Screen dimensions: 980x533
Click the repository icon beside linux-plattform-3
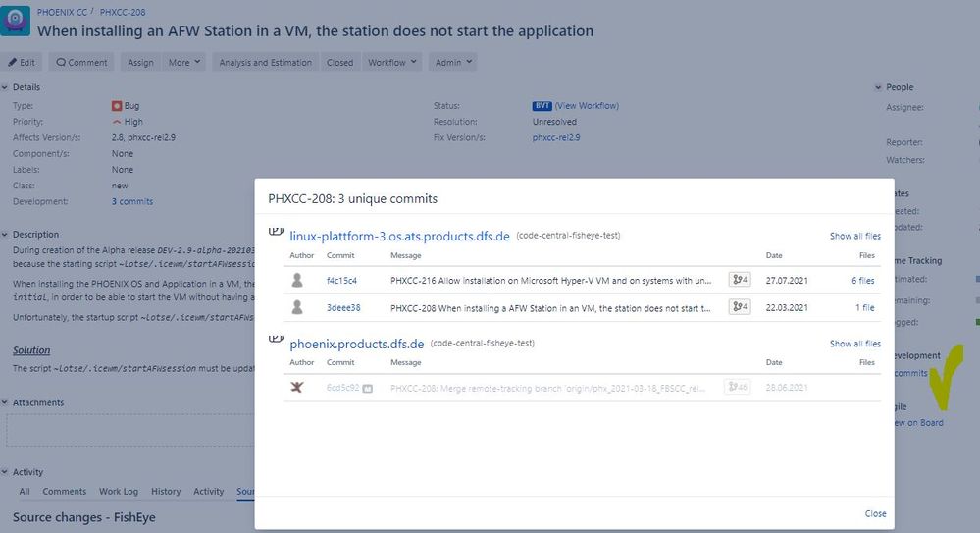point(276,232)
